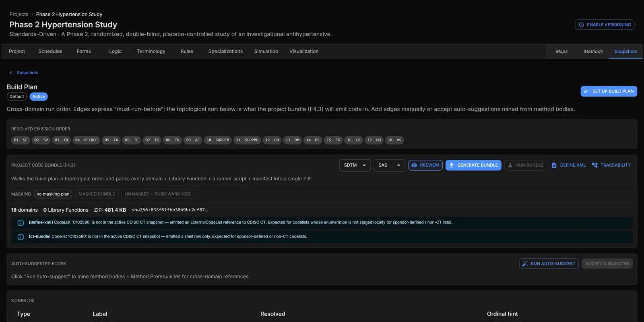Select the 01. SE emission order chip
This screenshot has width=644, height=322.
[21, 140]
